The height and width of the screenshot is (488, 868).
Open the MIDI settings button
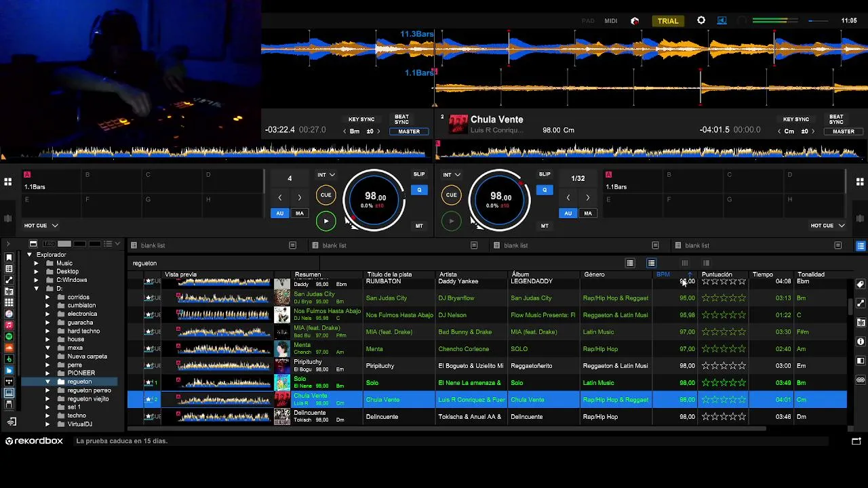[611, 21]
